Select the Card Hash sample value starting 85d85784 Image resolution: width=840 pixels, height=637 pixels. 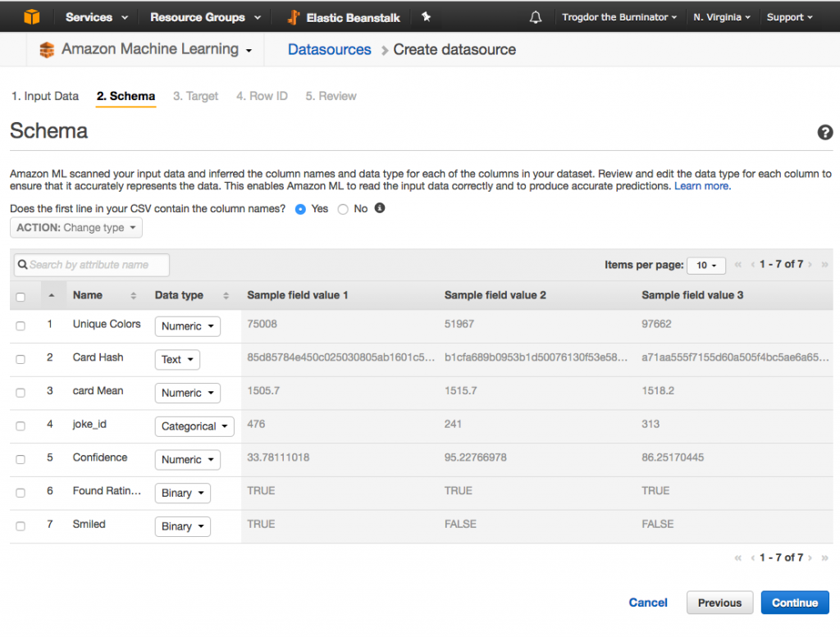click(x=340, y=357)
